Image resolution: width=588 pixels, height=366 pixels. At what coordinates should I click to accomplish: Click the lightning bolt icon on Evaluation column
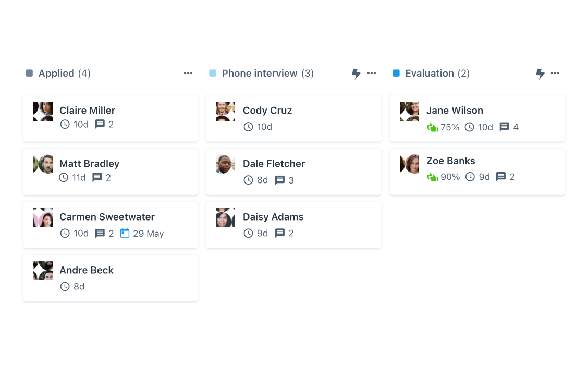[x=540, y=74]
